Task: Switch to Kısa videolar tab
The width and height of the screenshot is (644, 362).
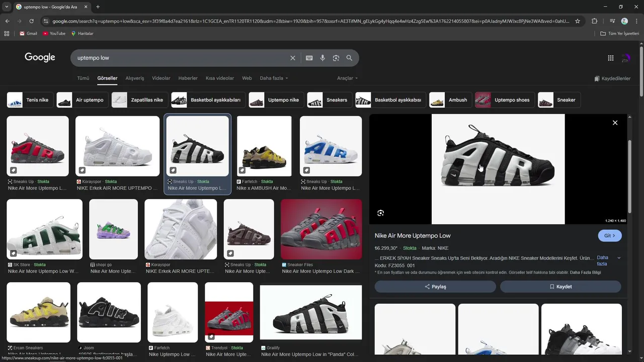Action: (x=220, y=78)
